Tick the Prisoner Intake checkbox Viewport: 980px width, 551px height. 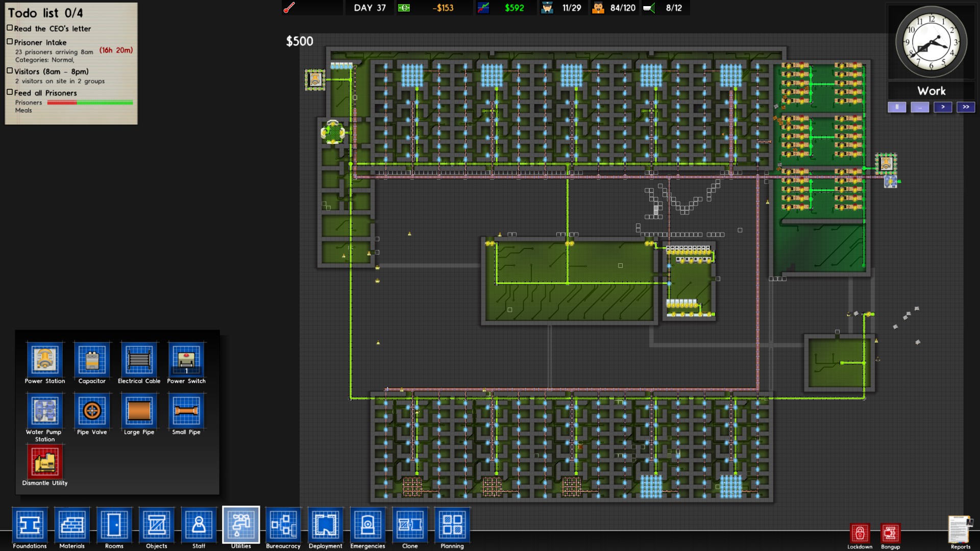click(x=10, y=42)
